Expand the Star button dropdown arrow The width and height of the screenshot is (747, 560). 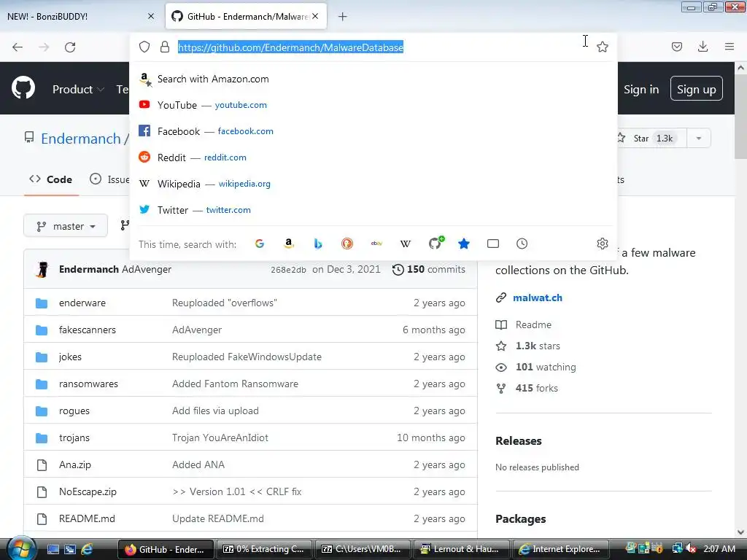point(698,138)
